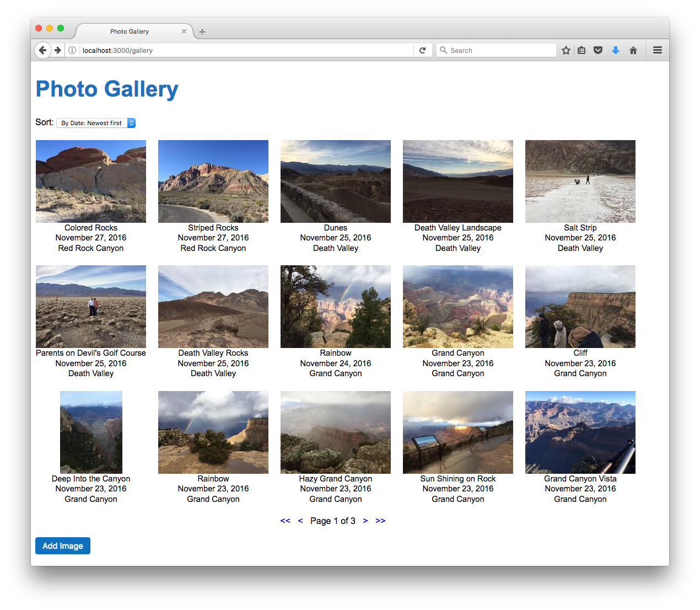This screenshot has height=610, width=700.
Task: Click the "Dunes" caption title
Action: pos(336,228)
